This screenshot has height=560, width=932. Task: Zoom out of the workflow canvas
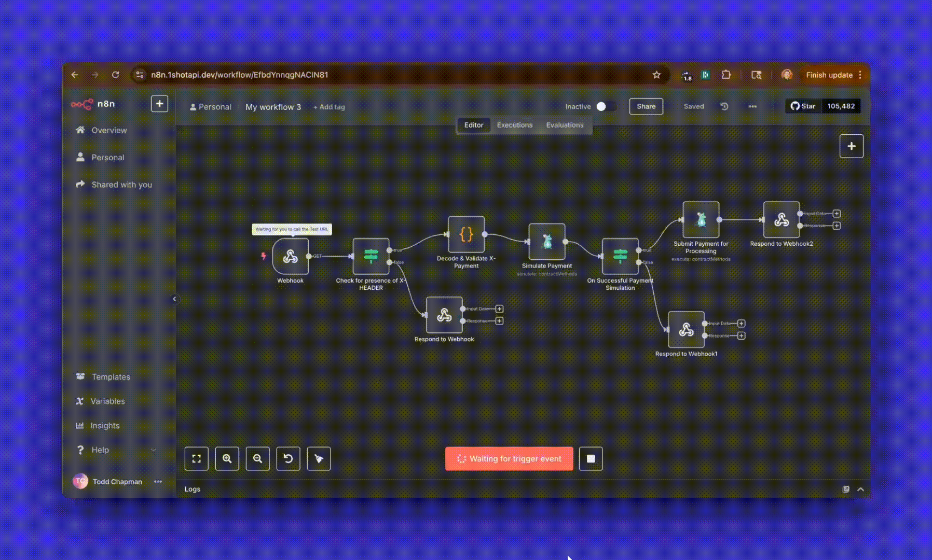click(257, 458)
